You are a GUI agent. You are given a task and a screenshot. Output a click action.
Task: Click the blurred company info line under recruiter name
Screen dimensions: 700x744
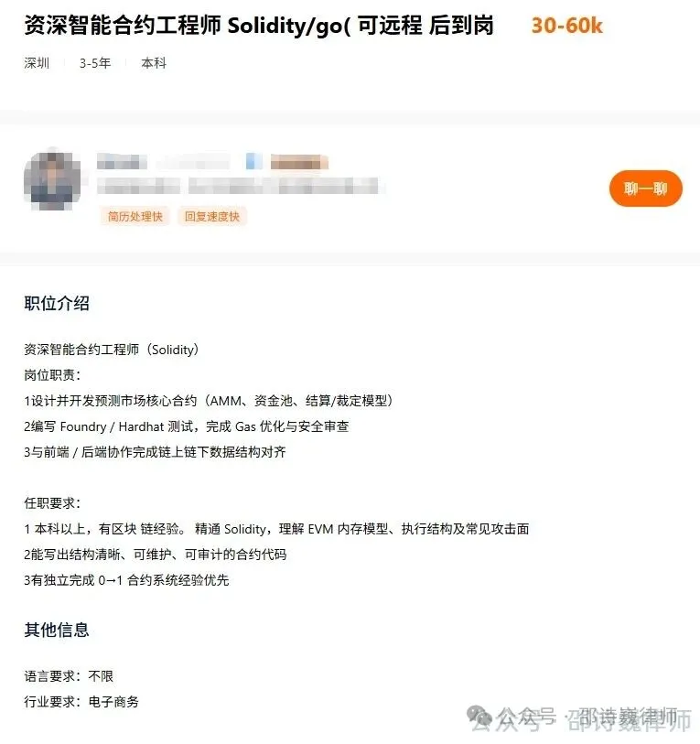(241, 186)
